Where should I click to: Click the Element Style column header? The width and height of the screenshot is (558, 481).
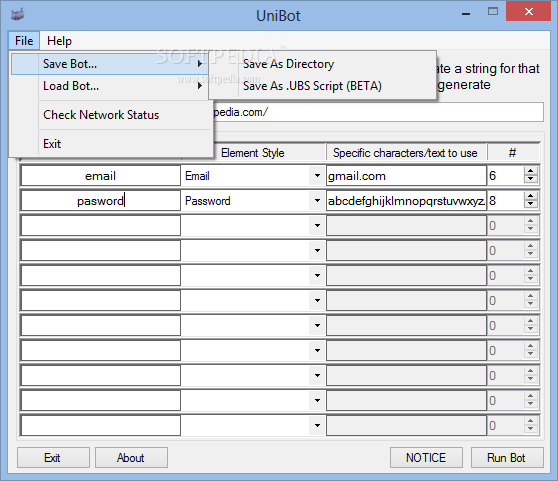pyautogui.click(x=253, y=153)
